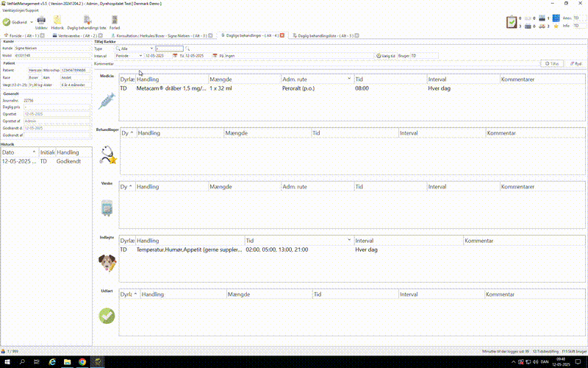Sort Udført table by the Dyrlæ column
588x368 pixels.
[x=130, y=294]
